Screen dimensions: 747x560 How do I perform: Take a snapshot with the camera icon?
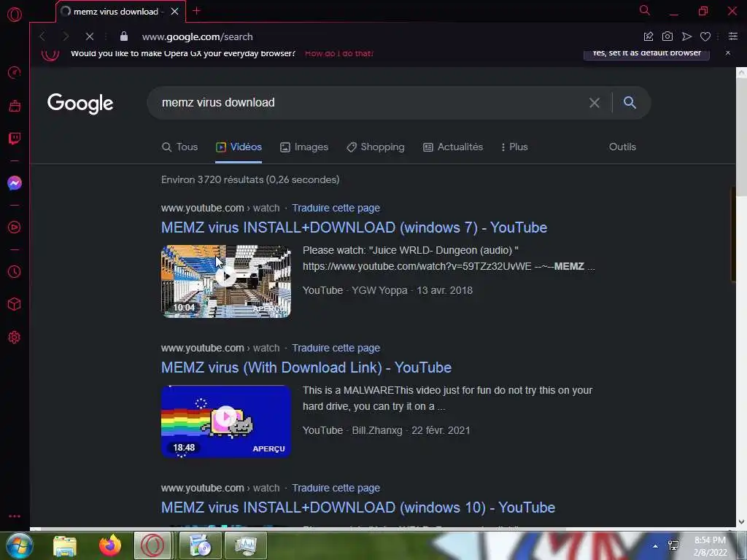click(667, 36)
